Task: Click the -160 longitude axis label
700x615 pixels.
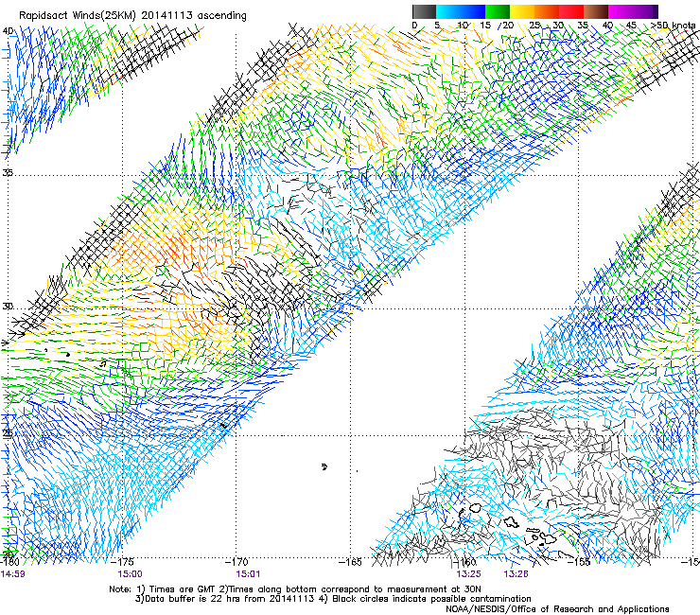Action: coord(464,562)
